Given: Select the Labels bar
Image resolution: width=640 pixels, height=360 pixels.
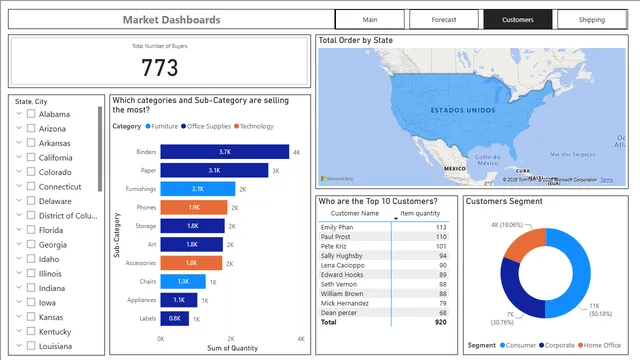Looking at the screenshot, I should (175, 318).
